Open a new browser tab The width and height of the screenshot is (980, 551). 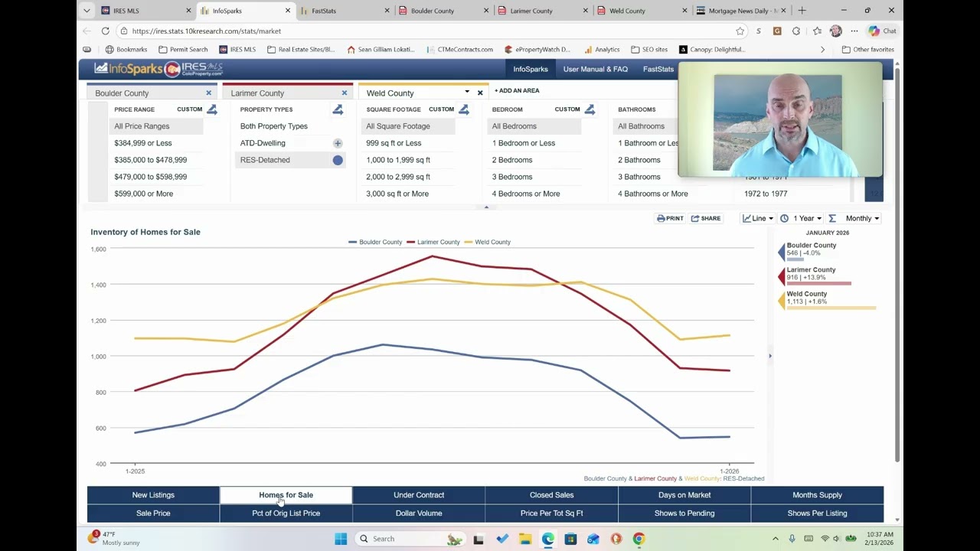point(802,11)
